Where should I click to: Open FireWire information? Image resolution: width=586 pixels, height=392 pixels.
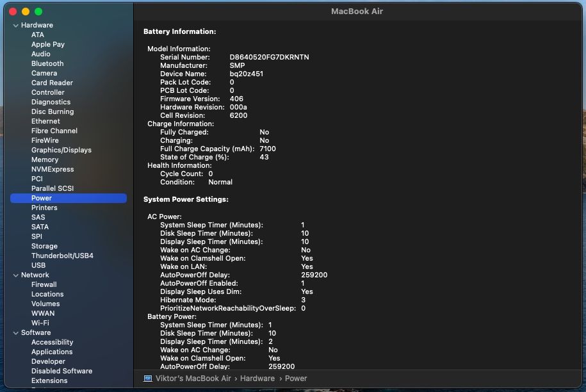click(45, 140)
